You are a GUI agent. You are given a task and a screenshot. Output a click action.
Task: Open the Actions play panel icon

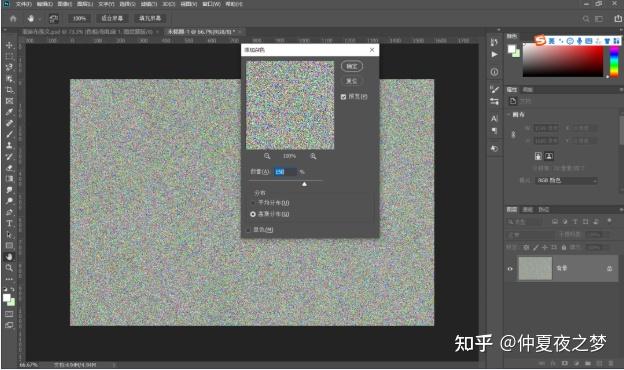coord(494,55)
